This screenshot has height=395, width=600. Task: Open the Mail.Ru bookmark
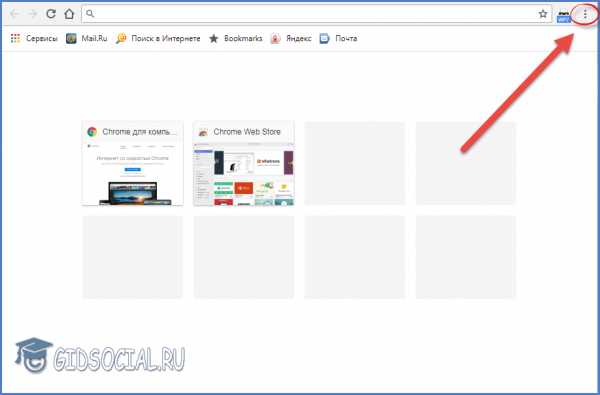[x=86, y=38]
